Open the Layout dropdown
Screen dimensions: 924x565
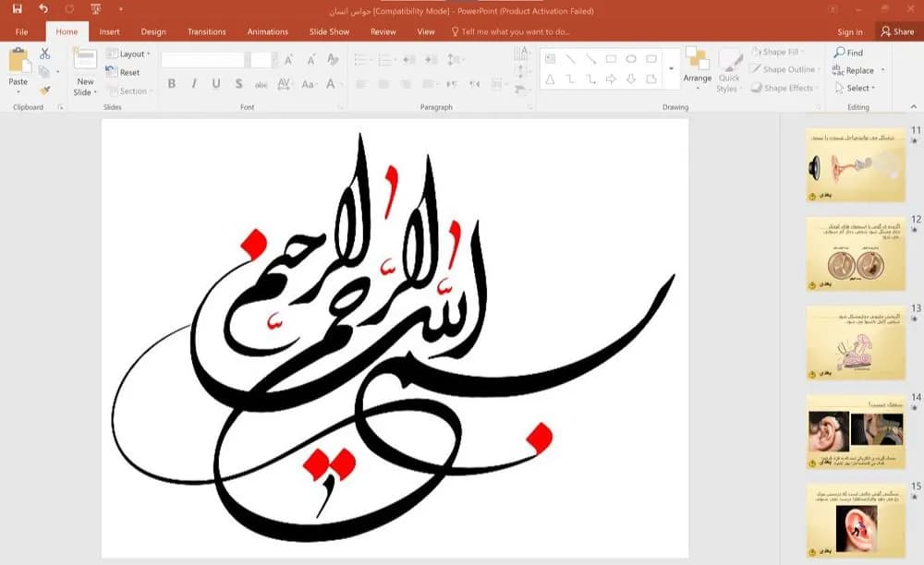tap(128, 54)
